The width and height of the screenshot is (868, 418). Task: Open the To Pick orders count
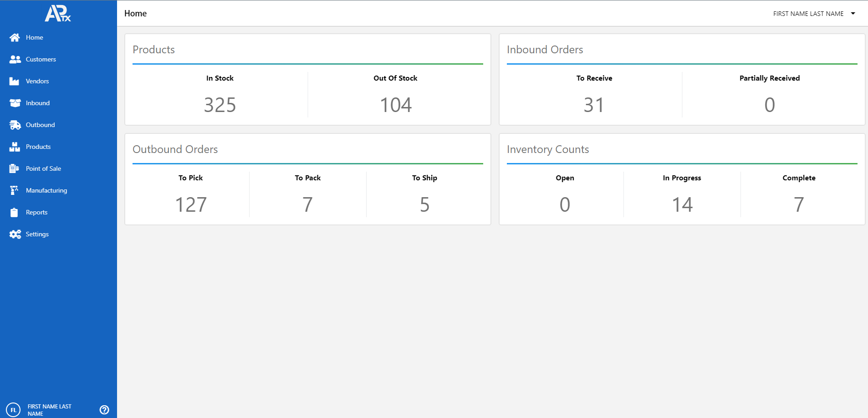coord(191,204)
